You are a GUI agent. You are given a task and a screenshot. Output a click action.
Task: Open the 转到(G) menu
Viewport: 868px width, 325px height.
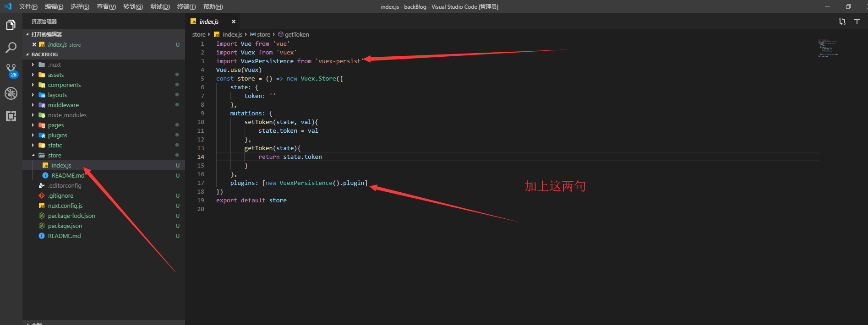(133, 6)
